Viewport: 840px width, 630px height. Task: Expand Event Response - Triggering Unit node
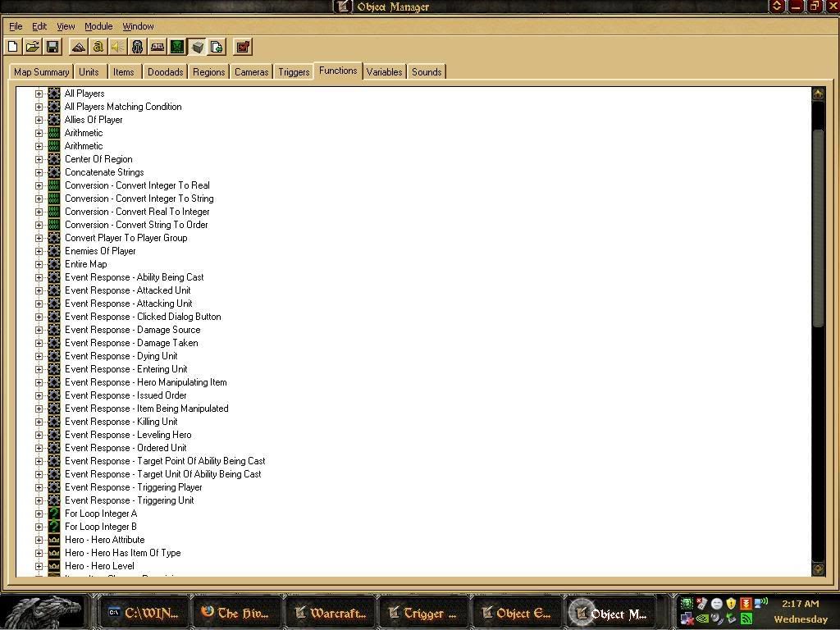click(39, 500)
